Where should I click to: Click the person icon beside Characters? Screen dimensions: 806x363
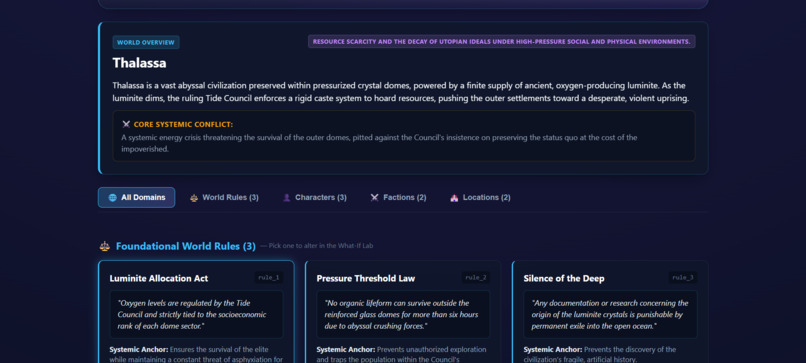point(287,198)
